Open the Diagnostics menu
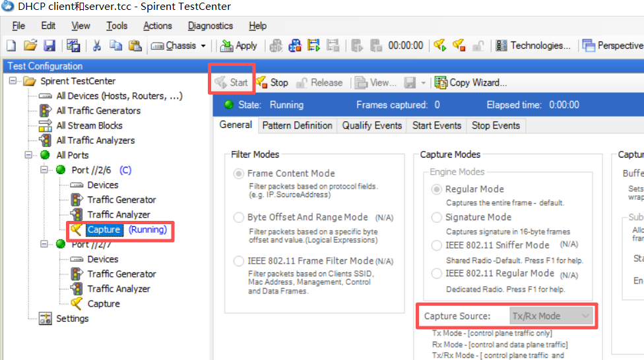644x360 pixels. (210, 26)
